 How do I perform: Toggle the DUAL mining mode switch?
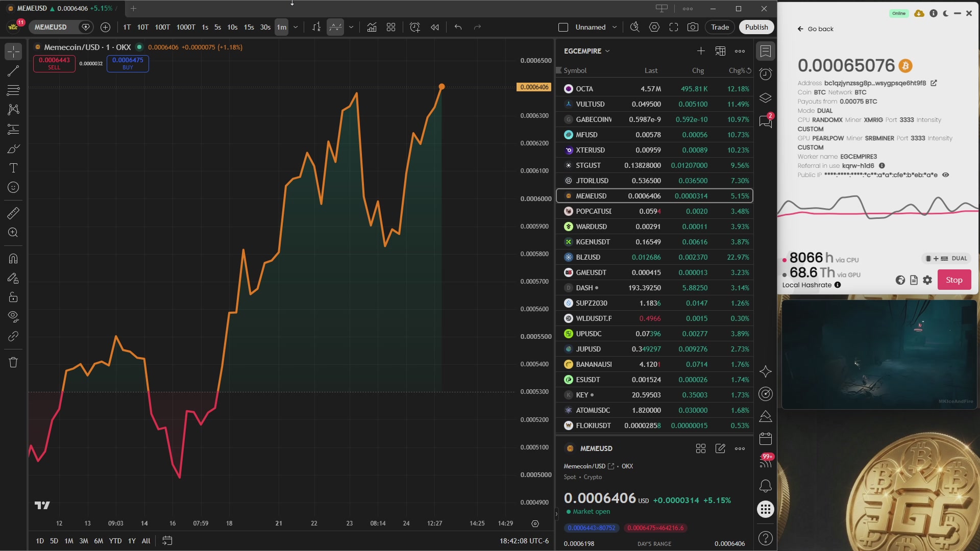point(947,259)
